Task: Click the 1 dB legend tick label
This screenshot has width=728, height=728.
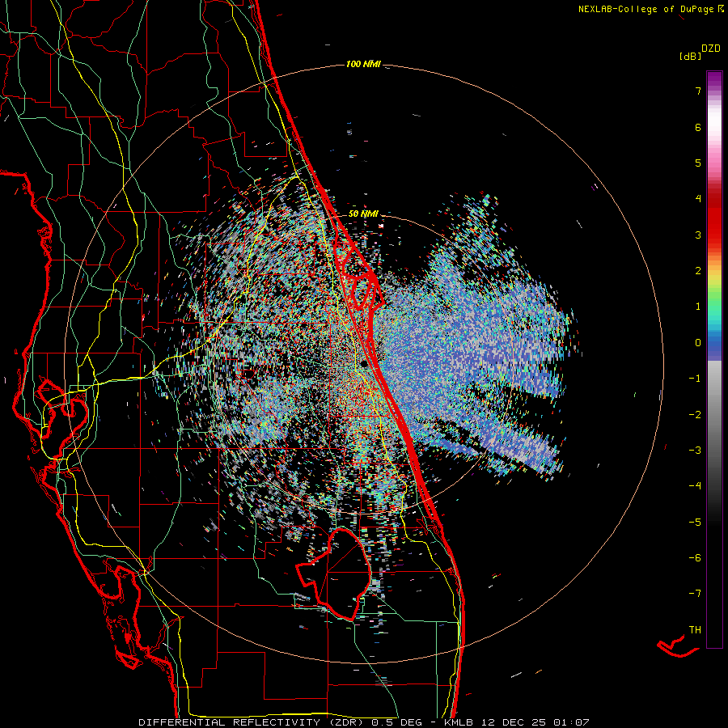Action: tap(698, 307)
